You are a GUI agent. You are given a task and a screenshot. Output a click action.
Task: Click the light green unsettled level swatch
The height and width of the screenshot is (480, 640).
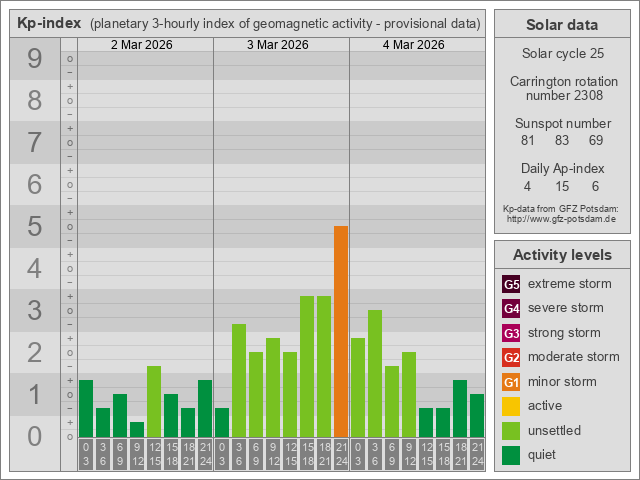point(511,431)
